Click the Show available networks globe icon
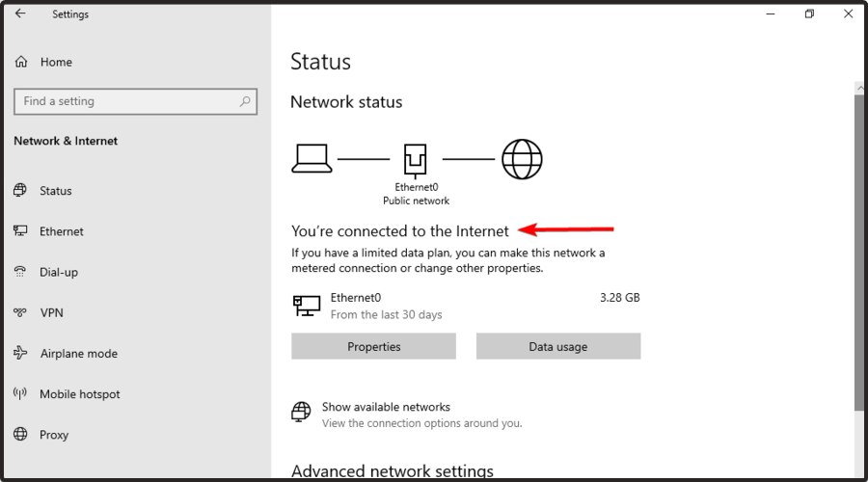Screen dimensions: 868x482 (302, 414)
